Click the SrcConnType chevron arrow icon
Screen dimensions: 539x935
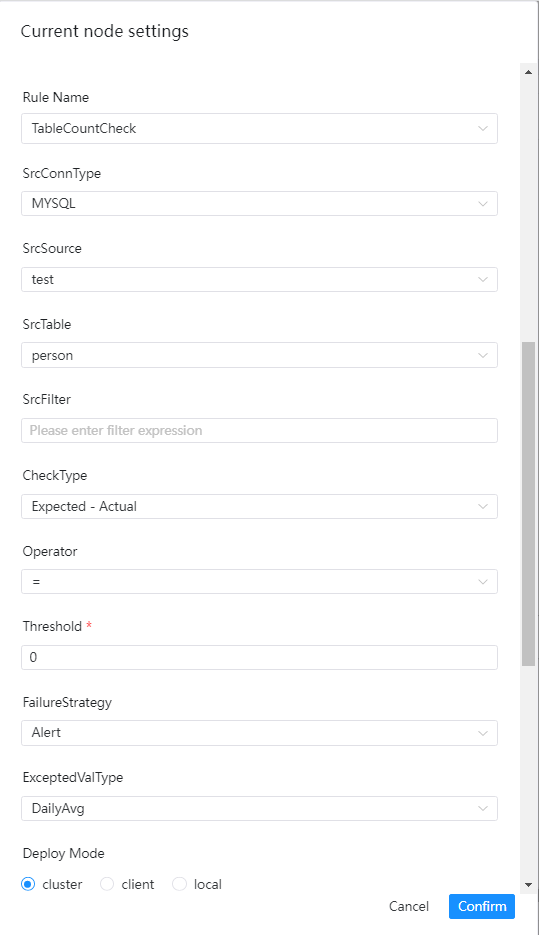point(483,204)
